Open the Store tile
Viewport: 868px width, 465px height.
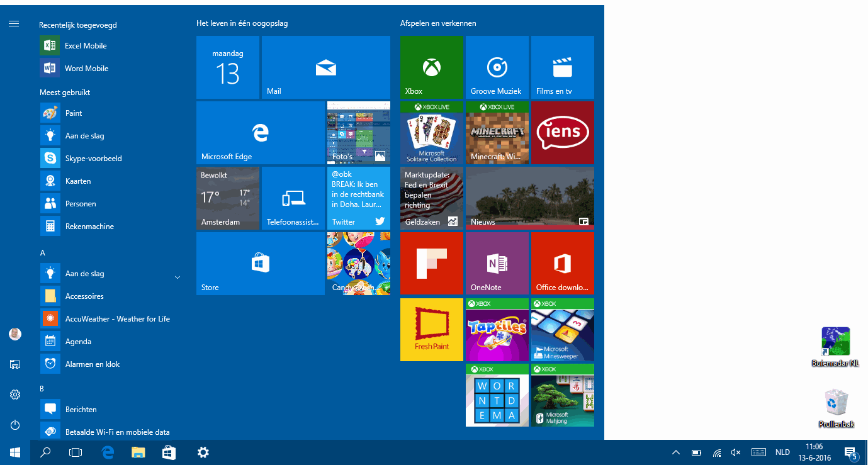click(261, 264)
